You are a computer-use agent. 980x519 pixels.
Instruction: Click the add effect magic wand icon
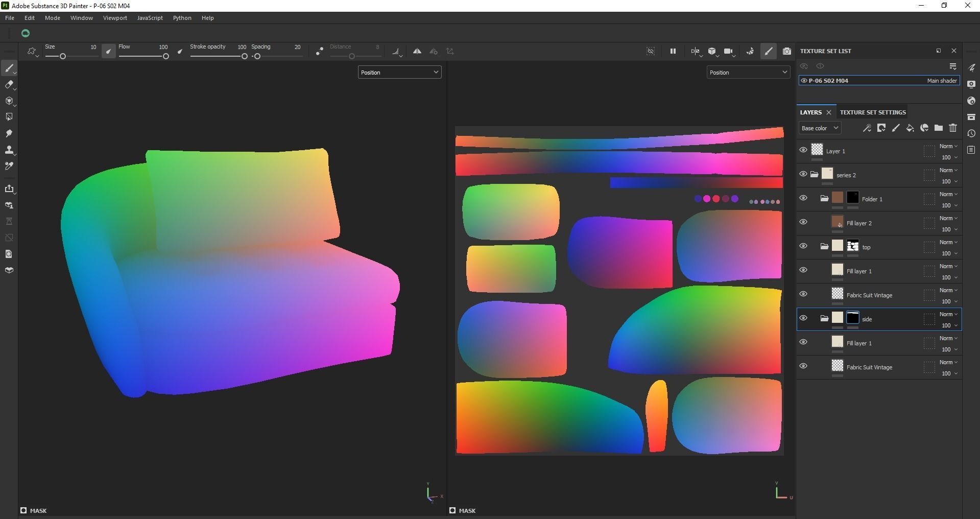tap(867, 128)
